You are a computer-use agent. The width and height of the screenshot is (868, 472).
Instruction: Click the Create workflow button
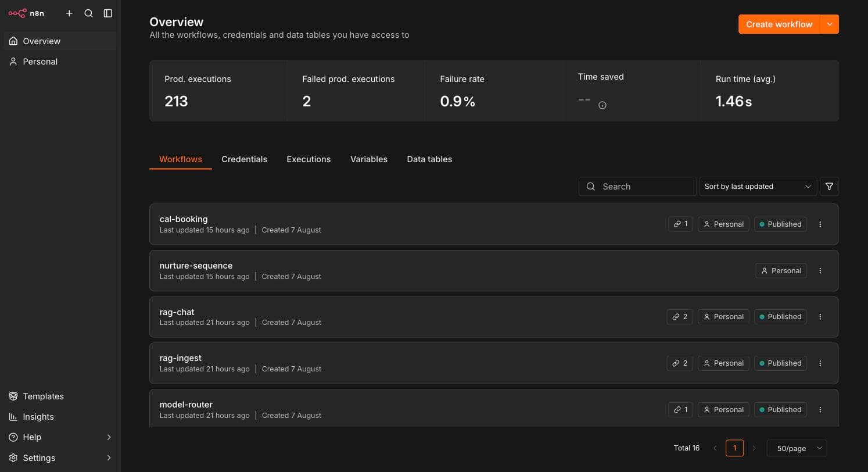[779, 24]
